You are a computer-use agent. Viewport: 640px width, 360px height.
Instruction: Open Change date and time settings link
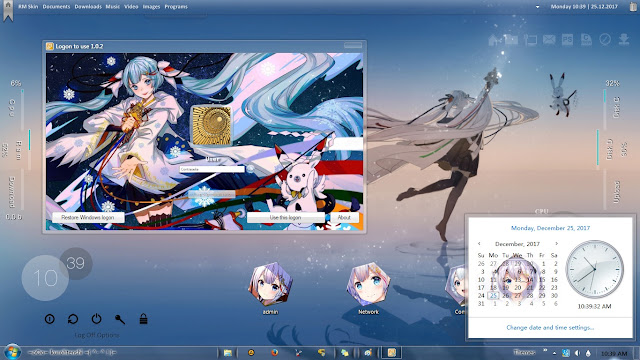coord(550,327)
